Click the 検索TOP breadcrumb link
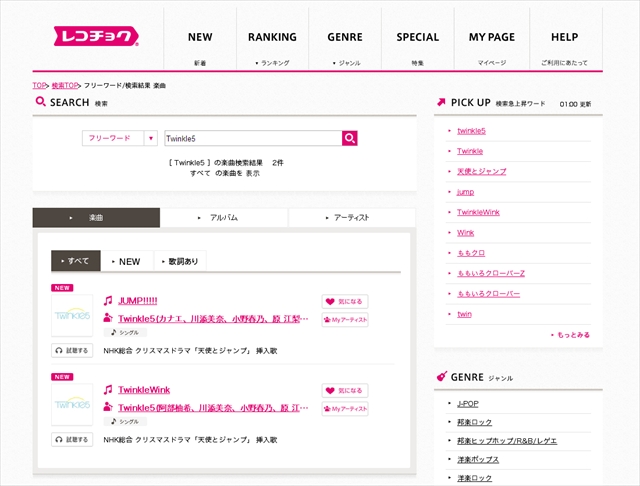Viewport: 640px width, 486px height. [65, 85]
